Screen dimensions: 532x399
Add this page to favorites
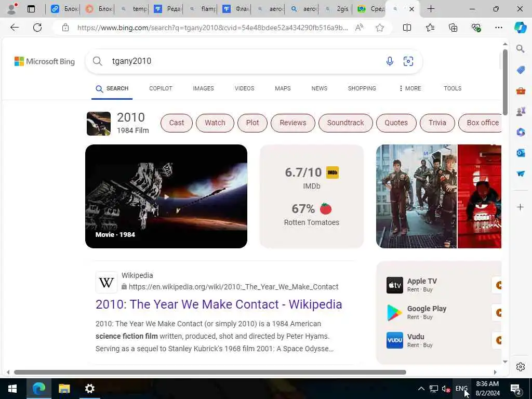(x=380, y=28)
